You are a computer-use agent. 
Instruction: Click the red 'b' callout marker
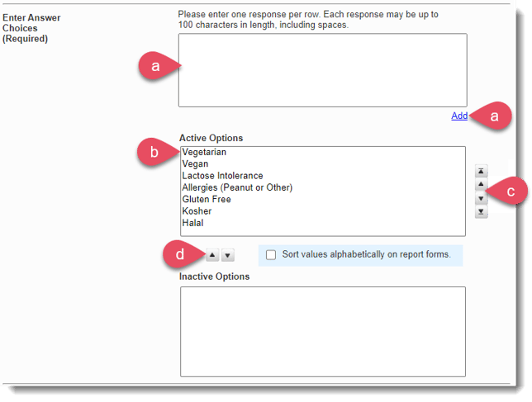coord(152,153)
